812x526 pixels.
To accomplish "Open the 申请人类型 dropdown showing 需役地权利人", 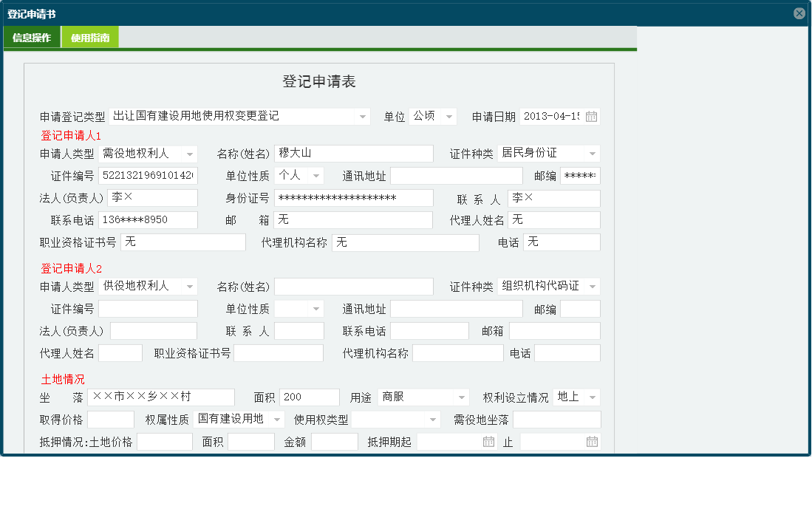I will click(x=190, y=153).
